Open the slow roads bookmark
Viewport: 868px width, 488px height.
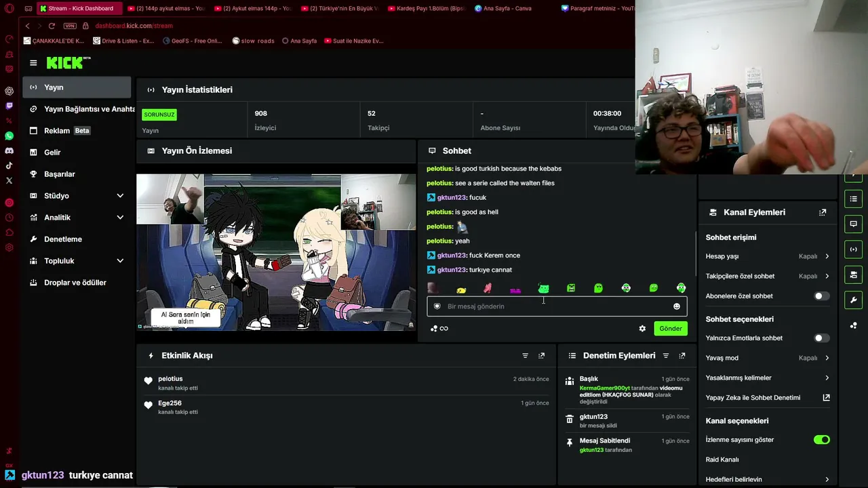pos(253,41)
